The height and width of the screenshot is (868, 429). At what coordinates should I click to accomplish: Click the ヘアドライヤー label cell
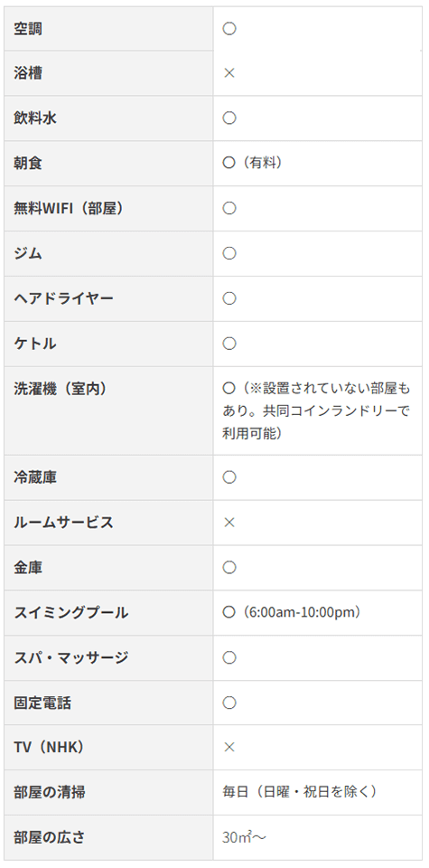pos(109,298)
